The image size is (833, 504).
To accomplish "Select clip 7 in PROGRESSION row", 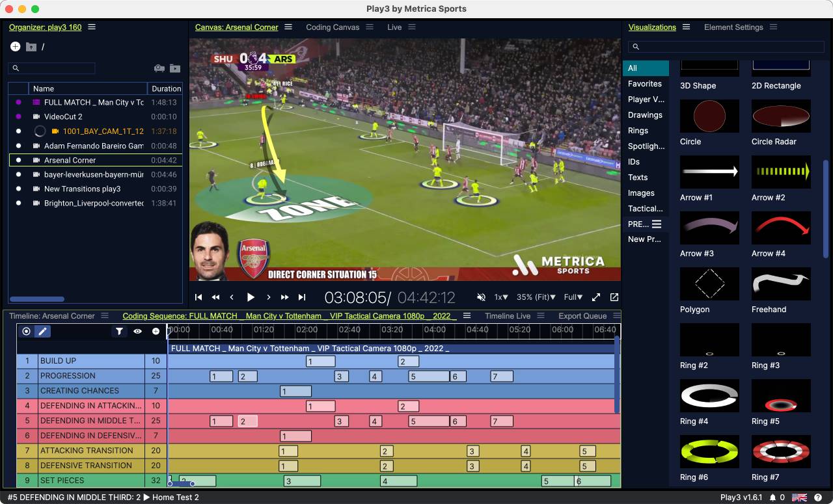I will [502, 377].
